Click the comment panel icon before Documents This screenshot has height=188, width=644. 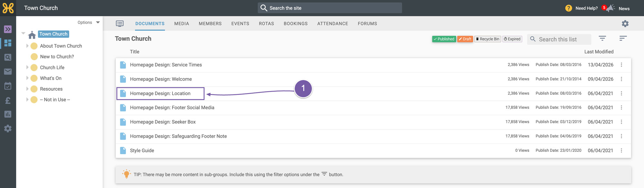pyautogui.click(x=120, y=23)
